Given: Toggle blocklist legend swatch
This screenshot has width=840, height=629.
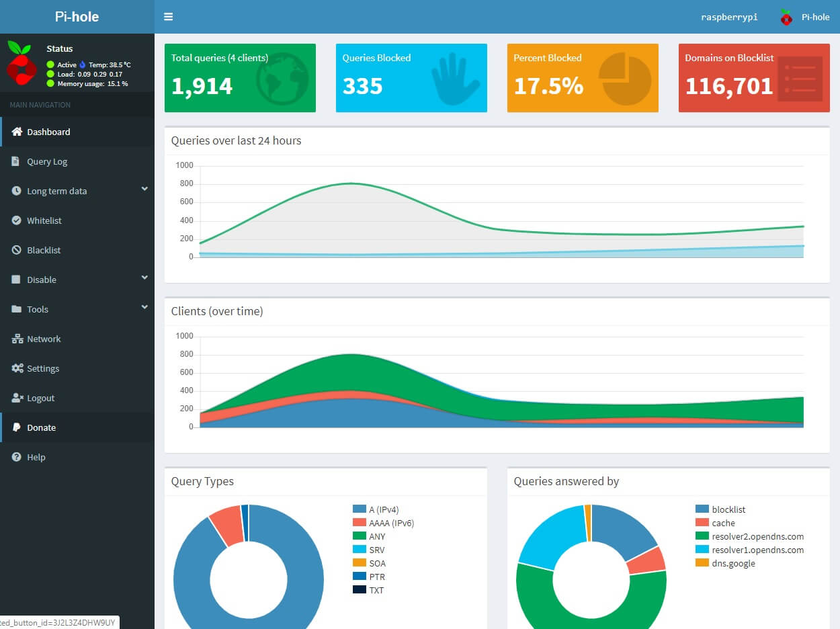Looking at the screenshot, I should 702,509.
